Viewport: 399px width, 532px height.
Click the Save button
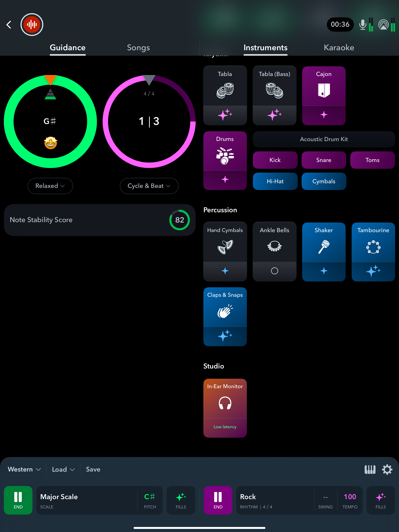click(x=93, y=469)
